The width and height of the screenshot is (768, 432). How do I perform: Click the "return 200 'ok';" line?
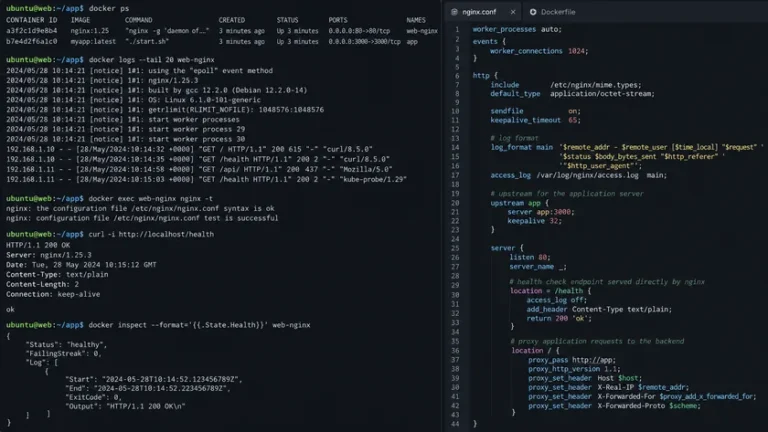[x=559, y=318]
